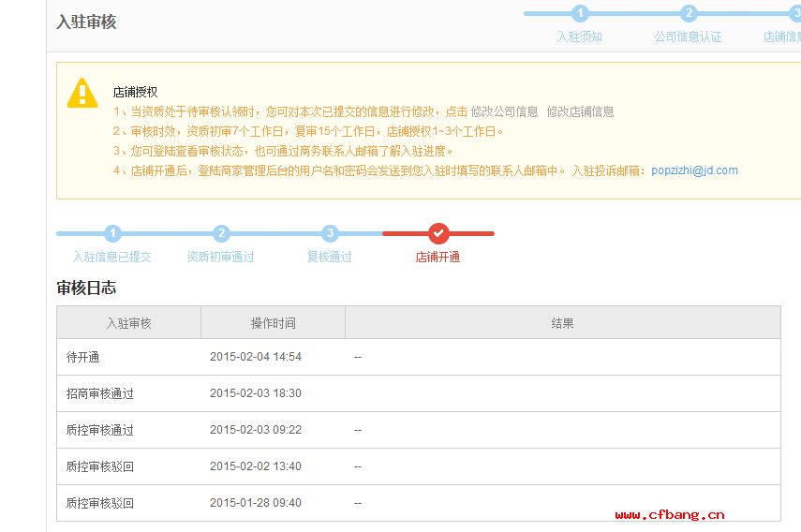Click step 3 circle above 复核通过
The height and width of the screenshot is (532, 801).
pyautogui.click(x=330, y=233)
